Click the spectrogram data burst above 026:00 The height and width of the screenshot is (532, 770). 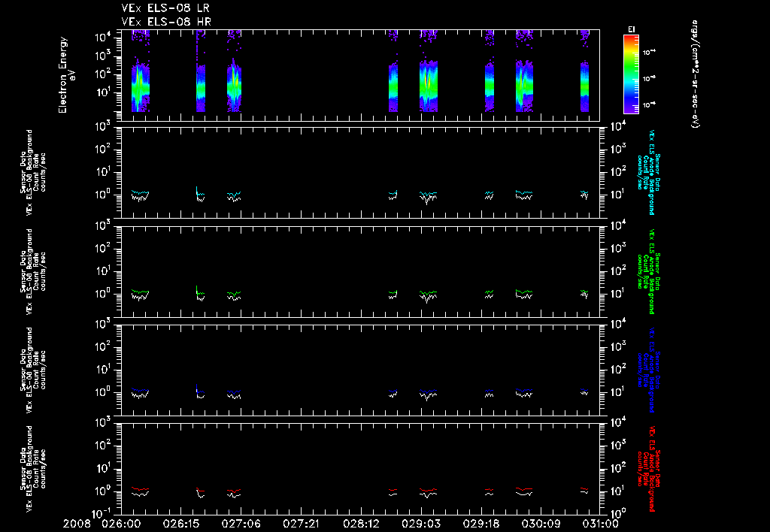click(x=141, y=86)
